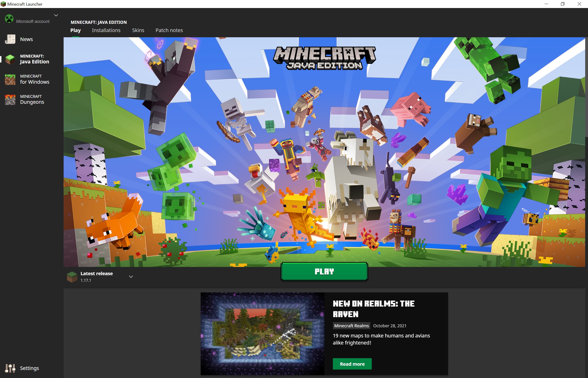Enable latest release version checkbox toggle
The image size is (588, 378).
pos(131,277)
